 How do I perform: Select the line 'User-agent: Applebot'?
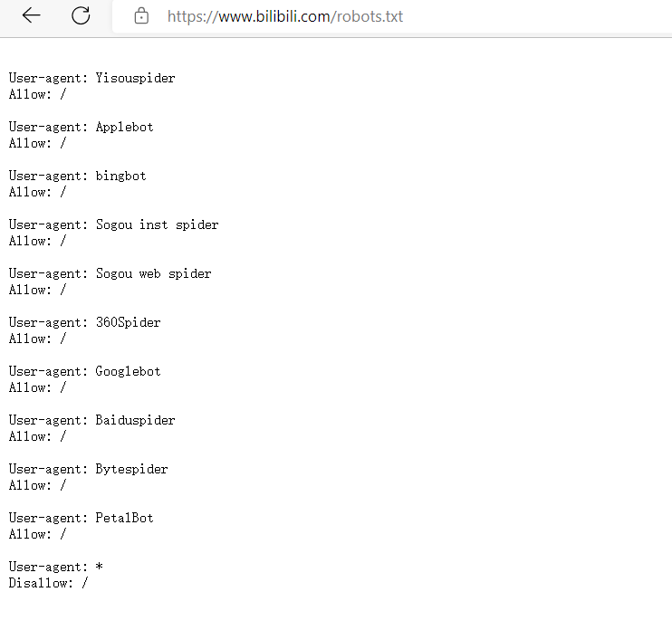[x=81, y=127]
